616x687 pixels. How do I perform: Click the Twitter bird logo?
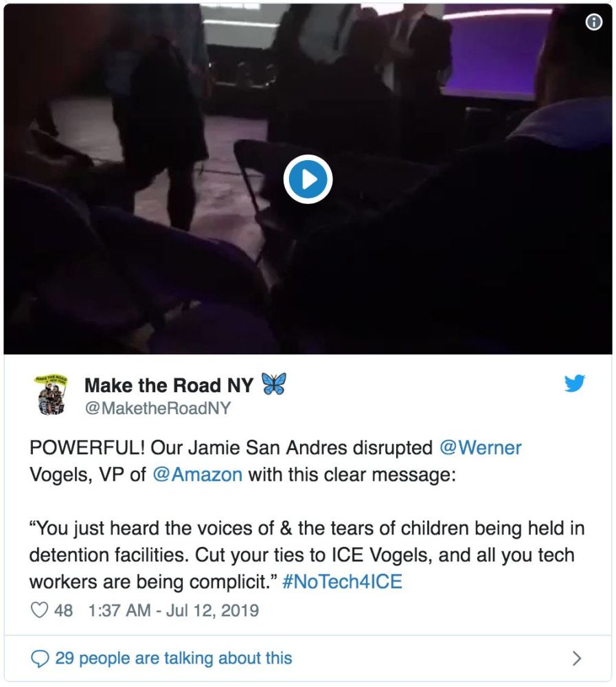click(574, 383)
